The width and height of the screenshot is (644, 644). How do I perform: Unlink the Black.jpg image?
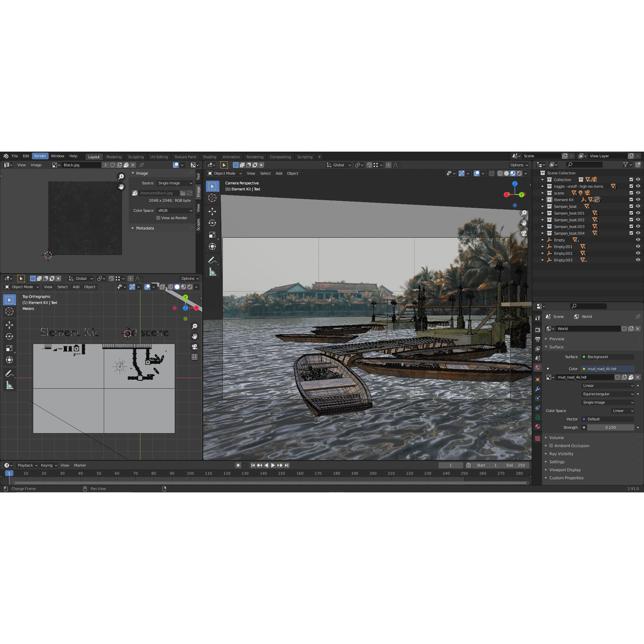click(133, 165)
